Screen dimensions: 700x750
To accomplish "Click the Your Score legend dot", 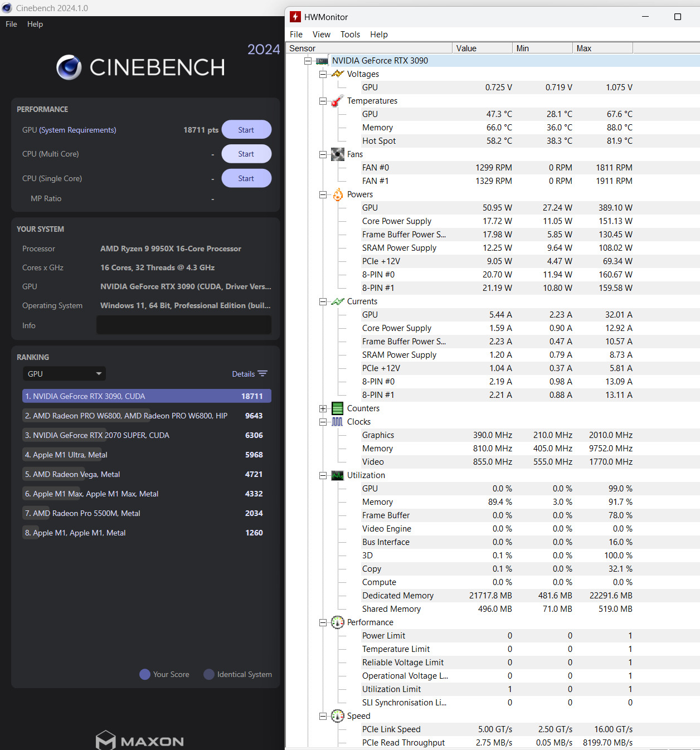I will pyautogui.click(x=145, y=674).
